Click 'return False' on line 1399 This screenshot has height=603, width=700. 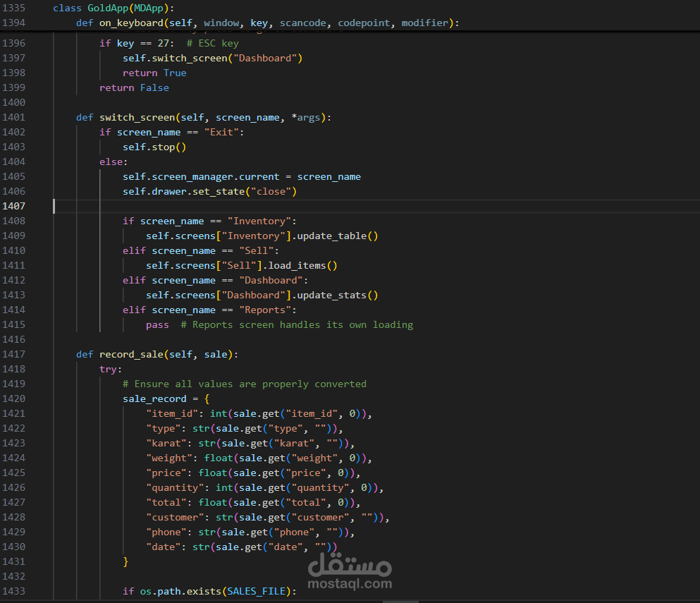134,87
